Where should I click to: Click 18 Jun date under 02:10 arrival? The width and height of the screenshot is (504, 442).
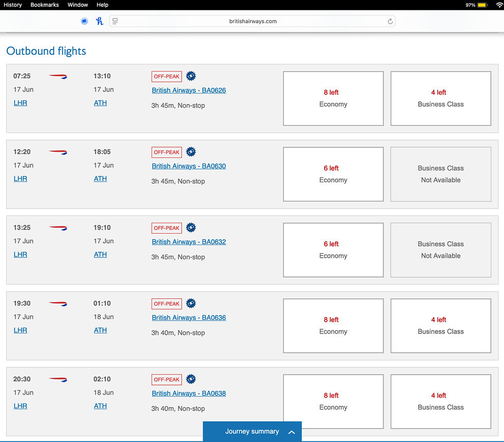click(x=103, y=393)
